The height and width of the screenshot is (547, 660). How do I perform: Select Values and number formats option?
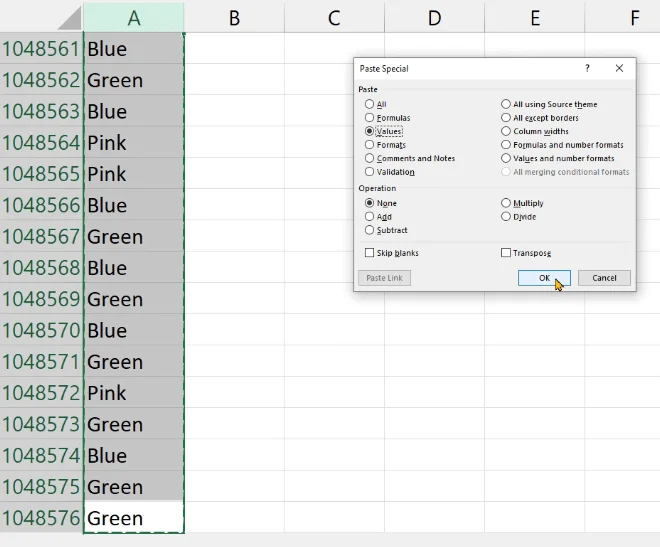pos(506,158)
